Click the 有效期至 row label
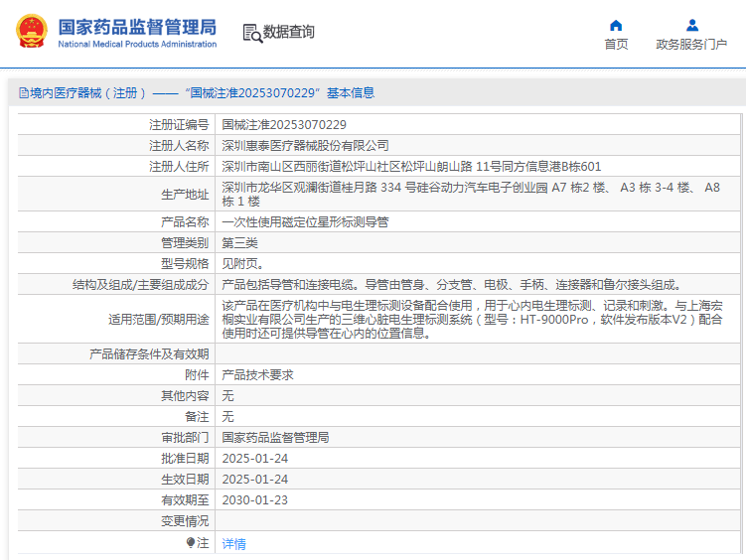 (185, 500)
